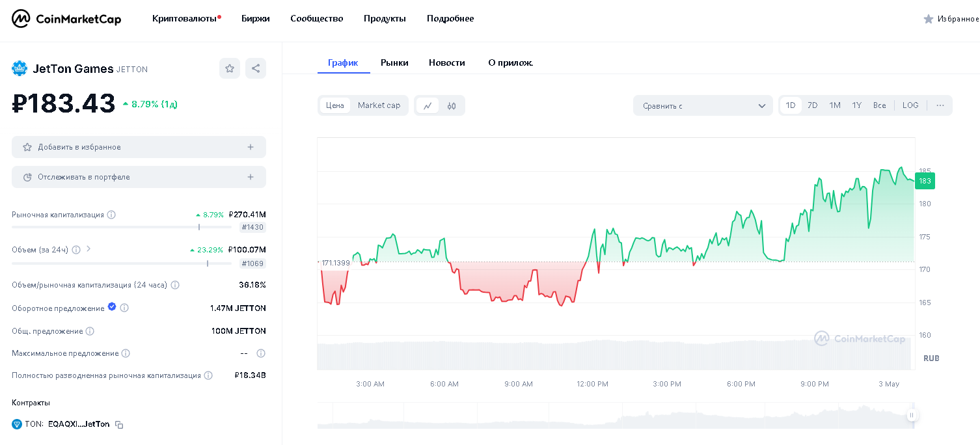Open the Сравнить с dropdown

(703, 105)
